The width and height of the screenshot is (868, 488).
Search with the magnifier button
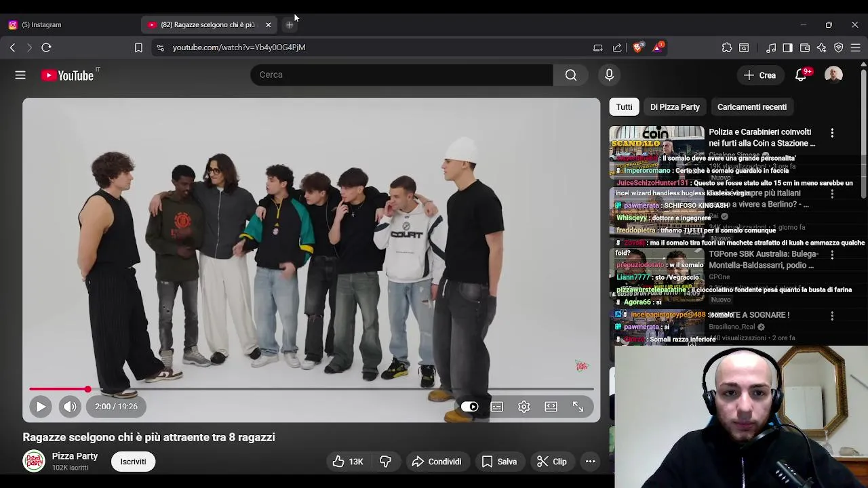point(571,75)
